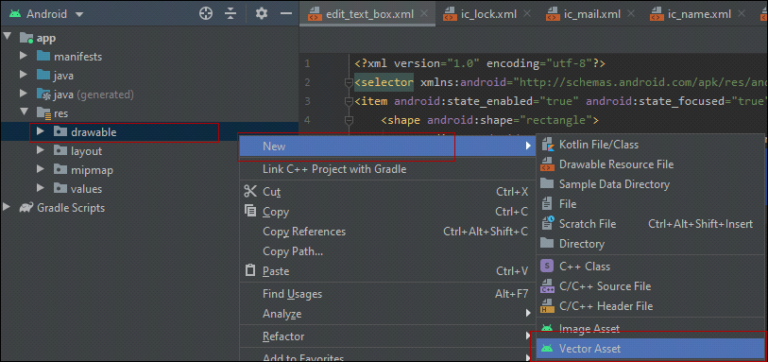Switch to the ic_lock.xml tab
This screenshot has height=362, width=768.
click(x=488, y=14)
